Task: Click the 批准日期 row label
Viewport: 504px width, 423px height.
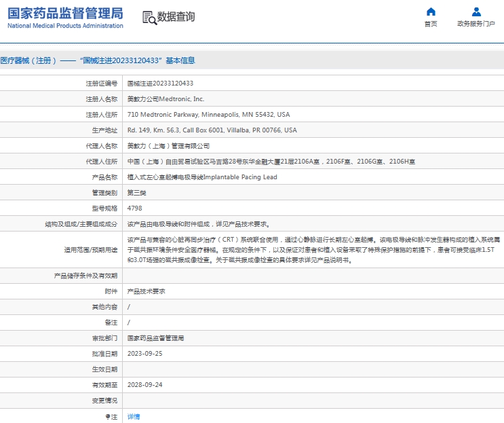Action: (x=104, y=354)
